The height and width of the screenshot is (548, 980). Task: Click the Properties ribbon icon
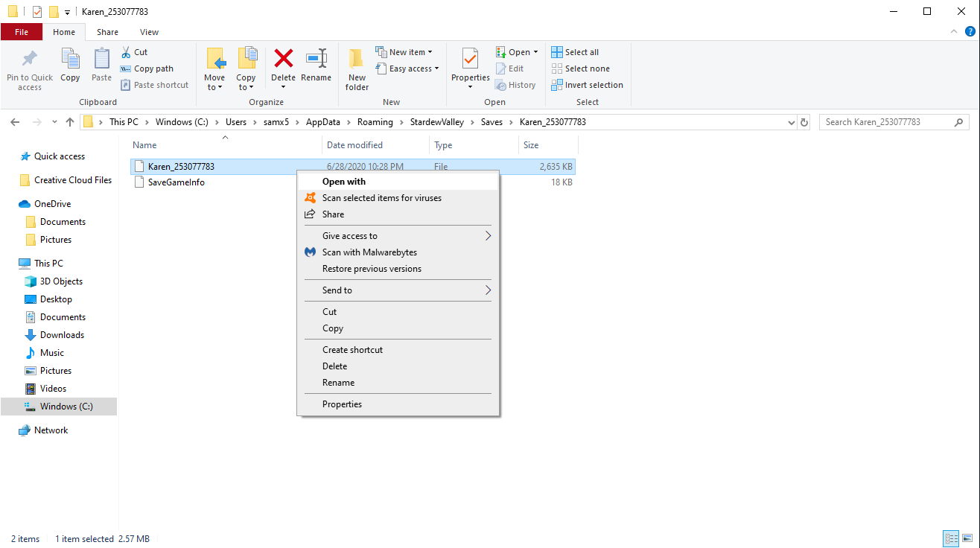[x=470, y=60]
